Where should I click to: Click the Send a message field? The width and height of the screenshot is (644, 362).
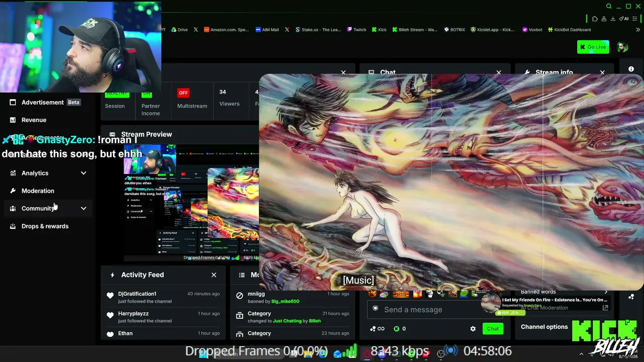(x=436, y=310)
